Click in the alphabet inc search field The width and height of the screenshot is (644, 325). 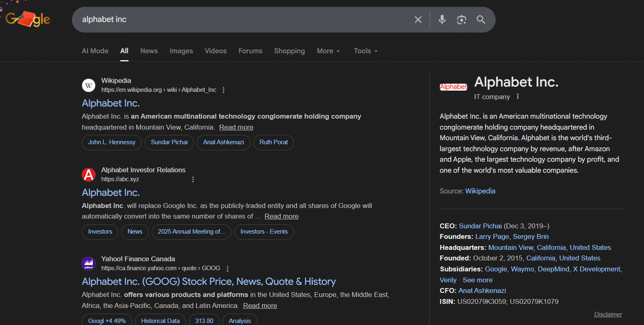[x=244, y=19]
